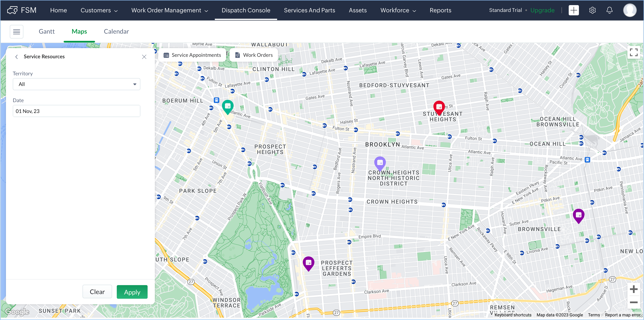
Task: Toggle fullscreen map view
Action: (x=634, y=52)
